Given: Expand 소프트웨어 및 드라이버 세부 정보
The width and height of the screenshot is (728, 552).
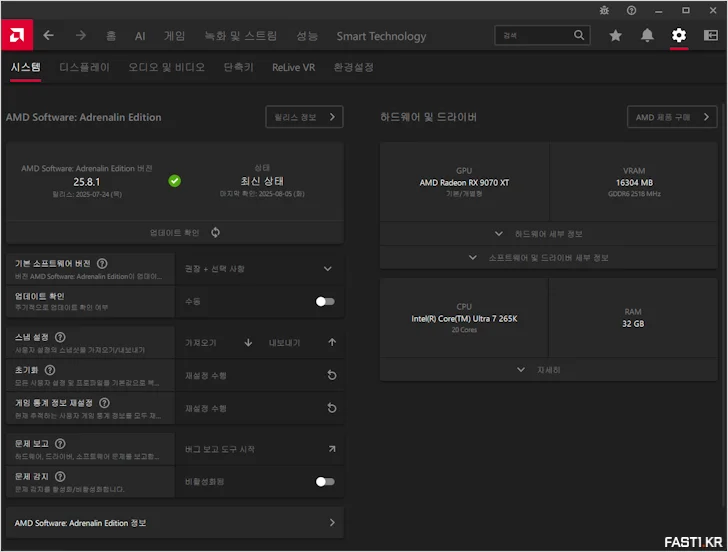Looking at the screenshot, I should click(549, 258).
